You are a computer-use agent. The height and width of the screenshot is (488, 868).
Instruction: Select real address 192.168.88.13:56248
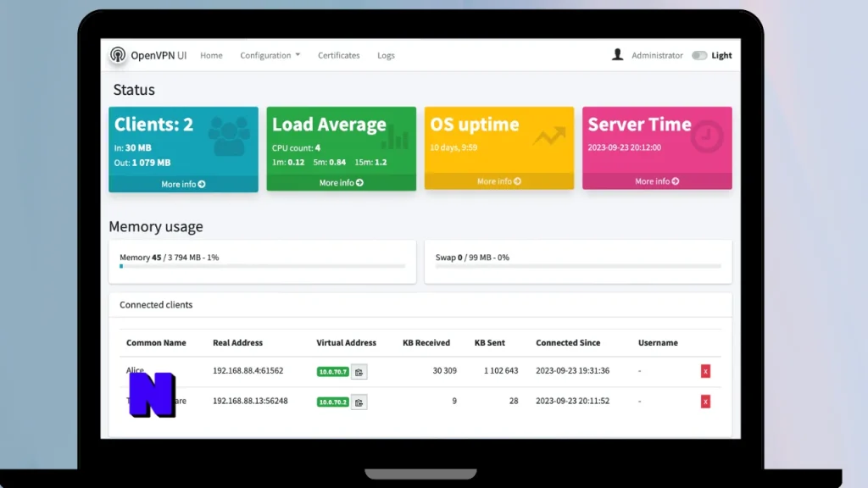click(x=250, y=401)
